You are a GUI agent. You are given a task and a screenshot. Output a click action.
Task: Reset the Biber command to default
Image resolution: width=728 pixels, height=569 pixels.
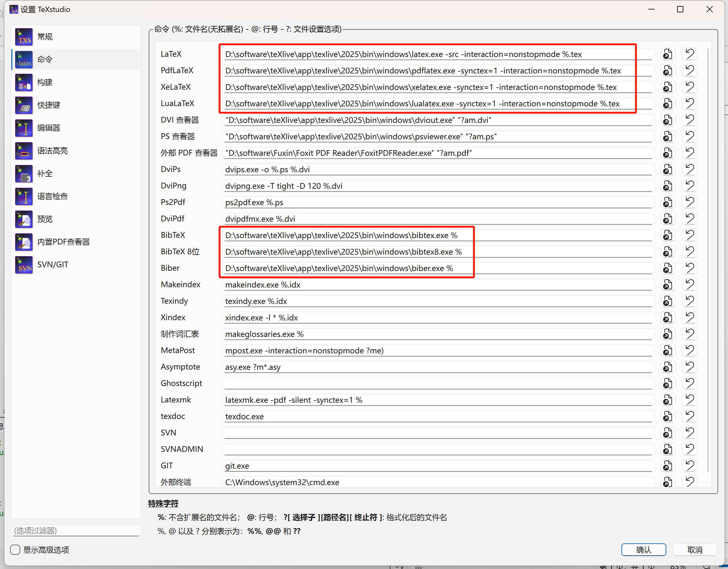[690, 268]
